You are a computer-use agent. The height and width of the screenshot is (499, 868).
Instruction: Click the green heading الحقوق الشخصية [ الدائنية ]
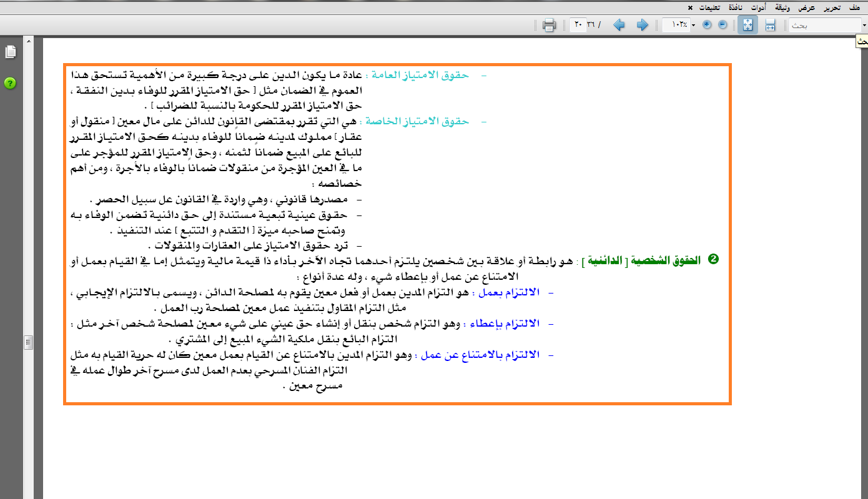coord(641,259)
